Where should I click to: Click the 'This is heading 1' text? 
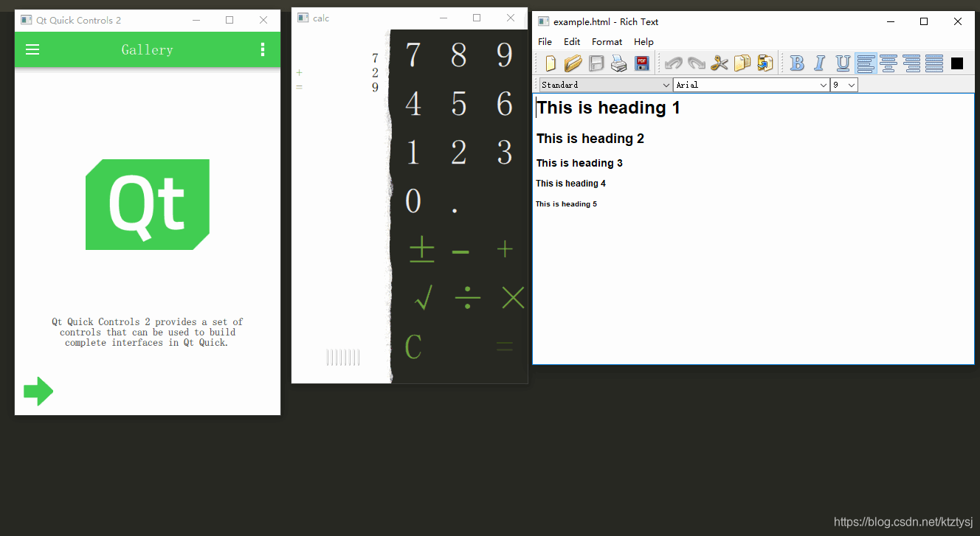tap(608, 108)
